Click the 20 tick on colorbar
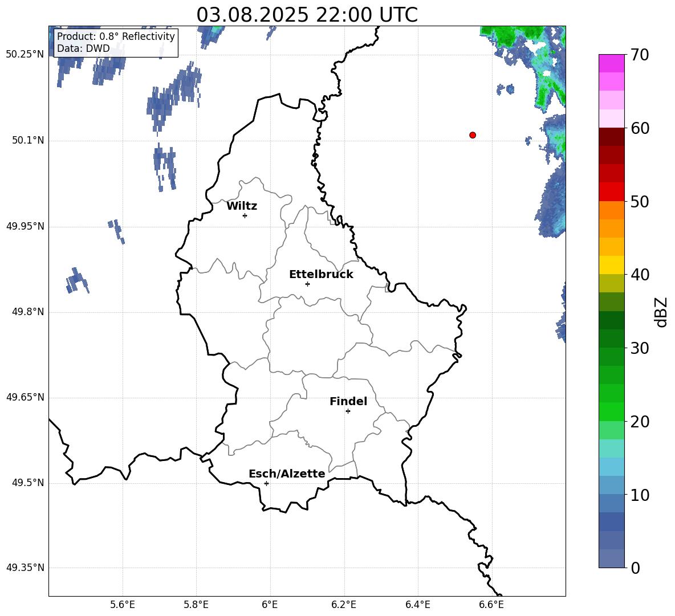 click(640, 422)
